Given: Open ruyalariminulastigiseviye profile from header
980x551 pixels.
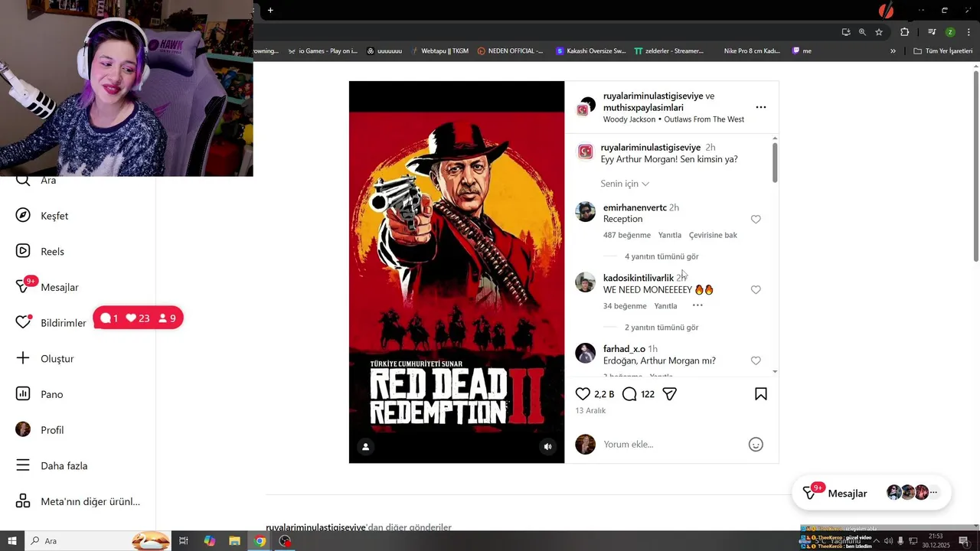Looking at the screenshot, I should point(653,96).
